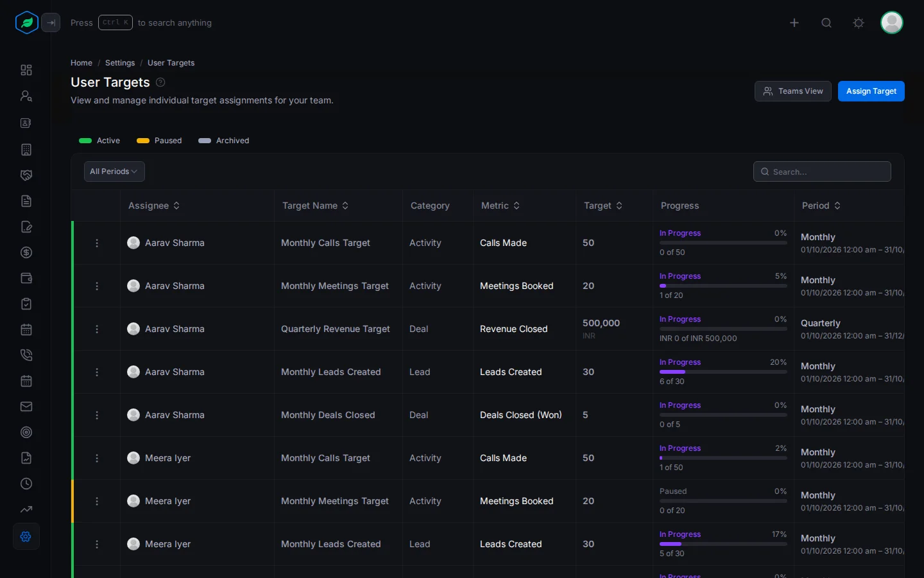Expand the sidebar with the arrow toggle
Image resolution: width=924 pixels, height=578 pixels.
51,23
